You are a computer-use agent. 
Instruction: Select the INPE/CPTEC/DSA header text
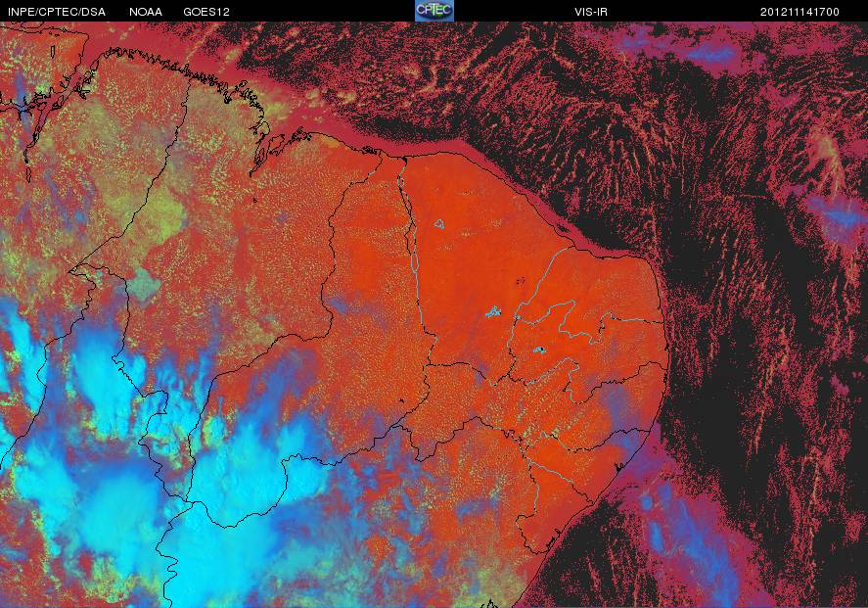57,12
